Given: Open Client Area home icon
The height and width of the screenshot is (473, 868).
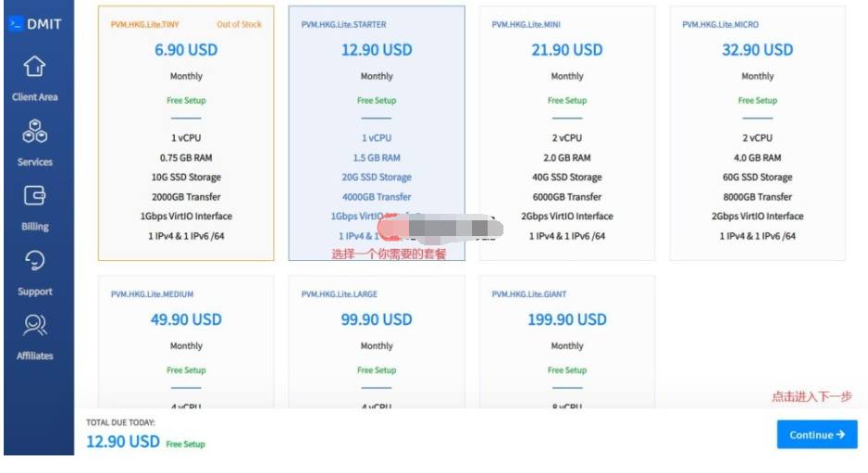Looking at the screenshot, I should (x=34, y=67).
